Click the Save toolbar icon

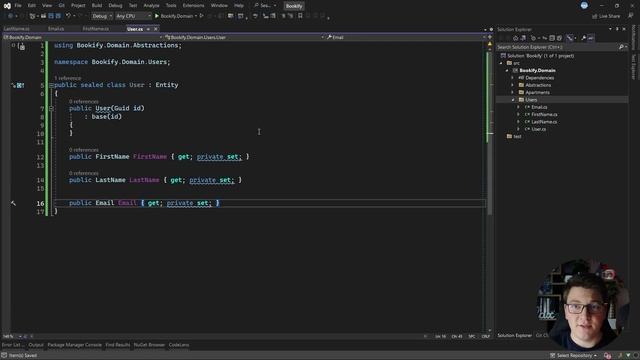click(x=51, y=16)
